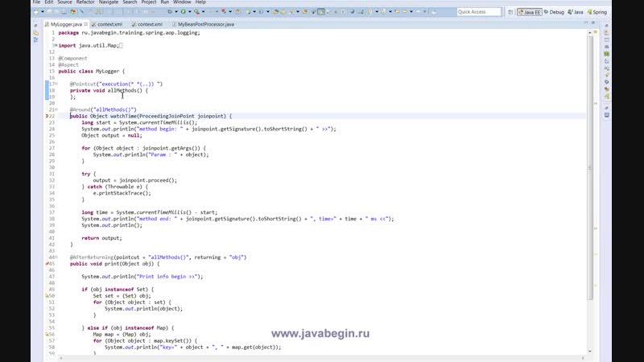Click "joinpoint.proceed()" on line 32
This screenshot has width=644, height=362.
(x=147, y=180)
